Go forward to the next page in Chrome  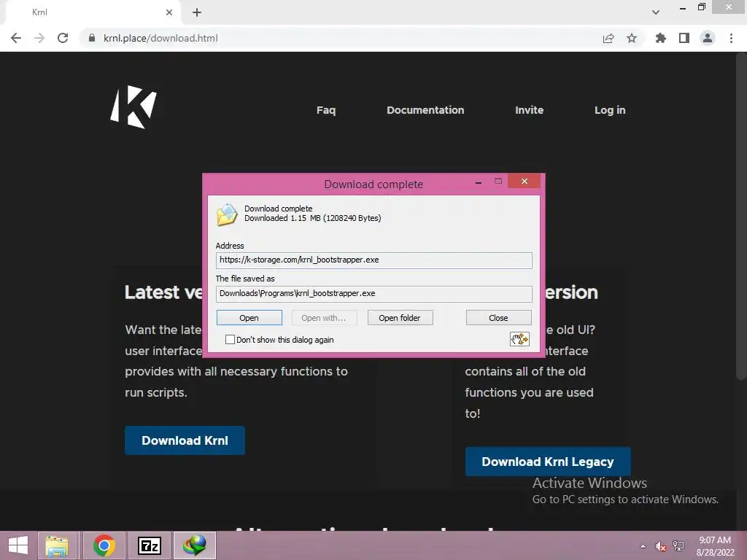39,38
